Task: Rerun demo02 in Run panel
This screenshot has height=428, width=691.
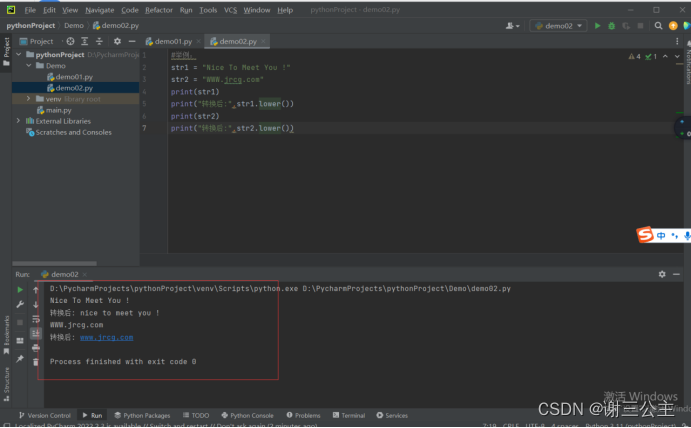Action: pos(20,290)
